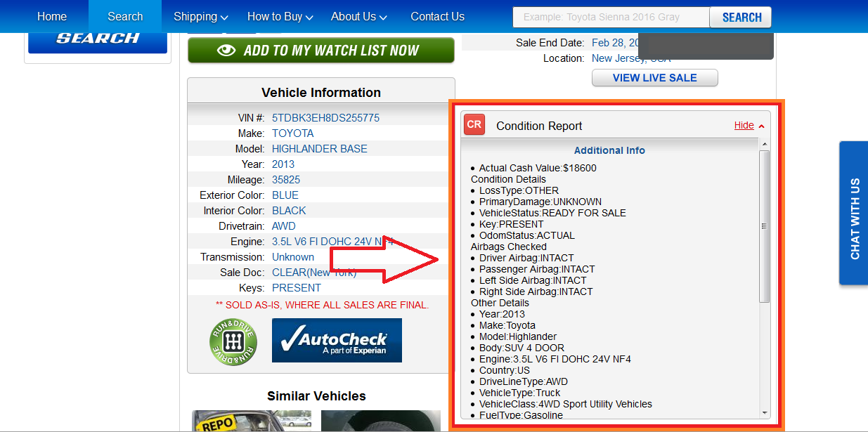Click the mileage value 35825
This screenshot has width=868, height=432.
pyautogui.click(x=286, y=180)
